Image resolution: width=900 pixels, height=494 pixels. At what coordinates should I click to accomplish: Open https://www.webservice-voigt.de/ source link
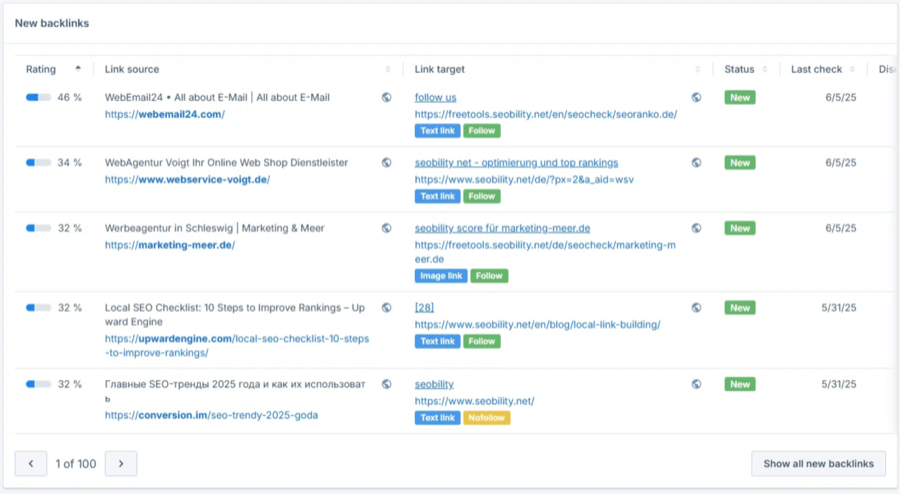187,180
